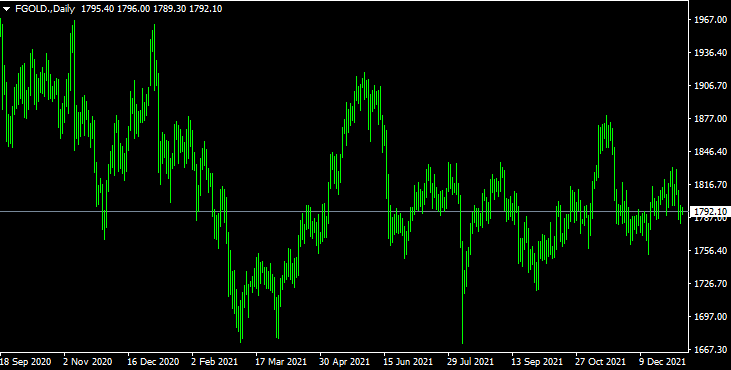Image resolution: width=731 pixels, height=370 pixels.
Task: Click the 9 Dec 2021 date label
Action: point(662,361)
